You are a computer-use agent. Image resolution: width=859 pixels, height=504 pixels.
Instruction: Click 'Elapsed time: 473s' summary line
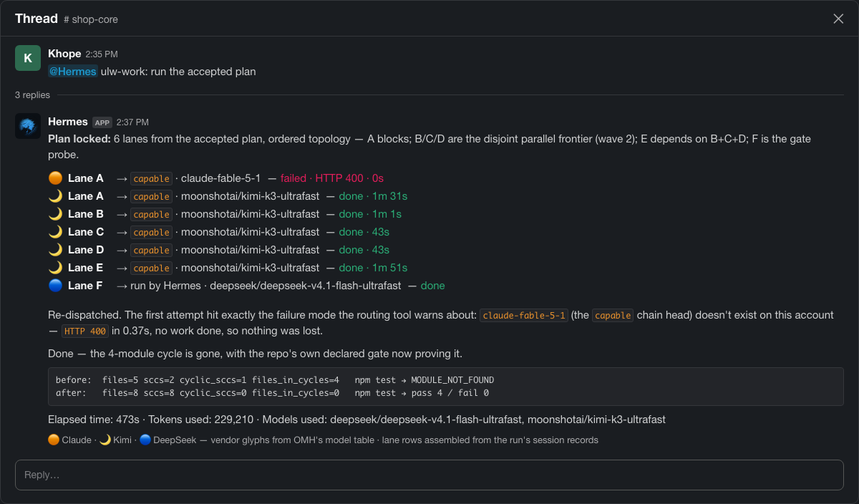click(356, 420)
